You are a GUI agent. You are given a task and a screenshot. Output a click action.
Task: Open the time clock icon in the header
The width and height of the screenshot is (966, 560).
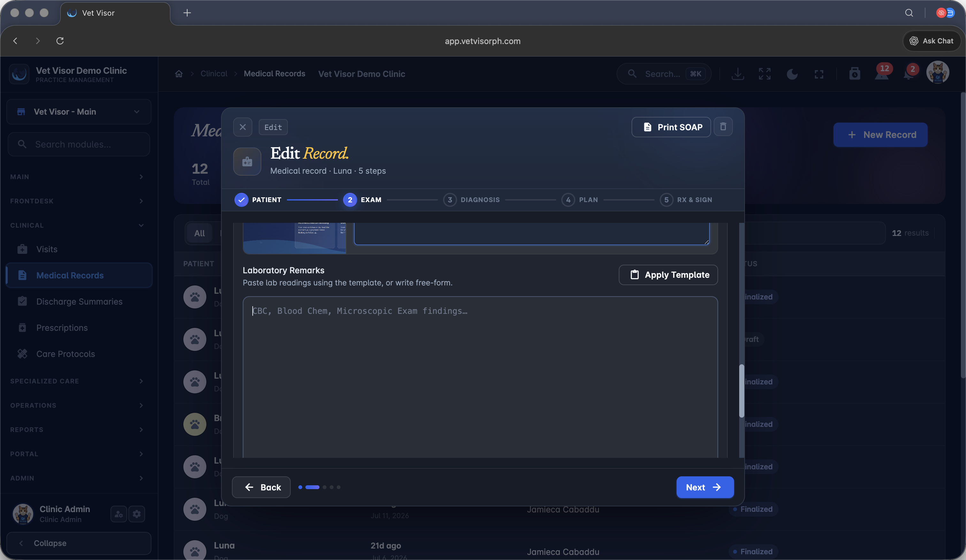(855, 73)
